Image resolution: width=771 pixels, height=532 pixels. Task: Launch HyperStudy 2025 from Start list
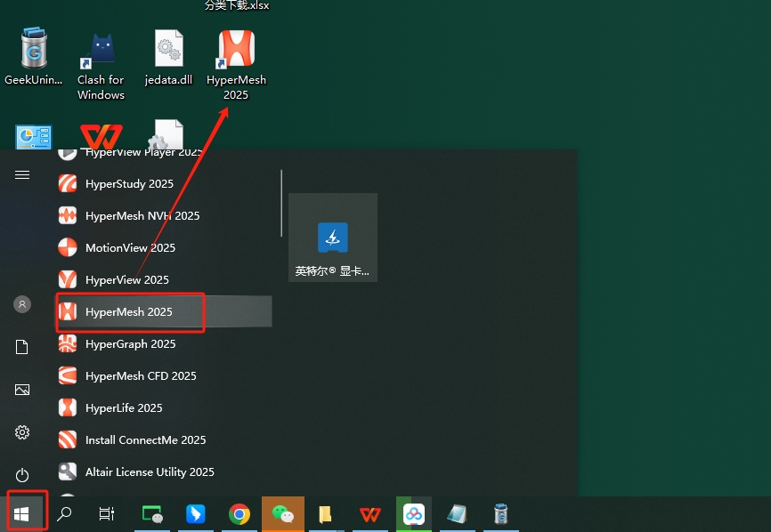[163, 184]
